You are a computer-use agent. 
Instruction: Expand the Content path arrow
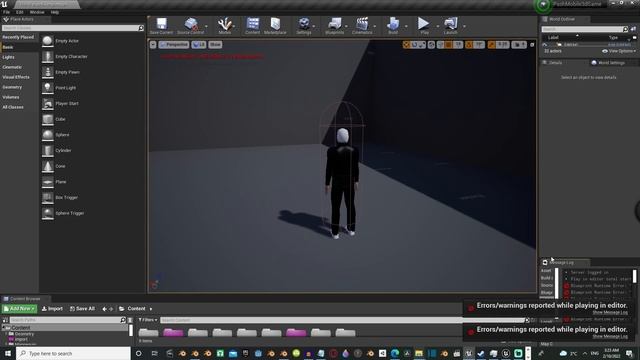click(151, 309)
